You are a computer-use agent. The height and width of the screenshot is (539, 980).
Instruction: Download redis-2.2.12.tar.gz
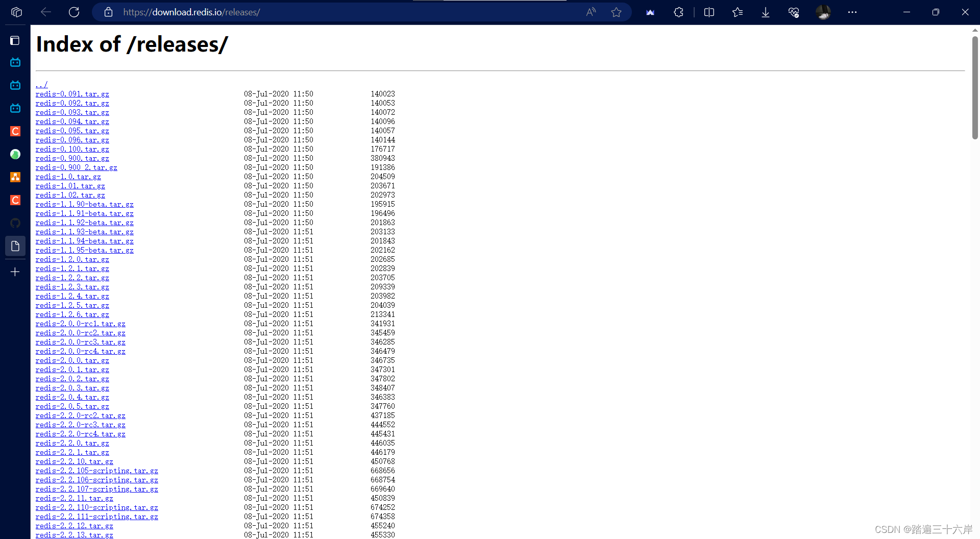click(74, 526)
